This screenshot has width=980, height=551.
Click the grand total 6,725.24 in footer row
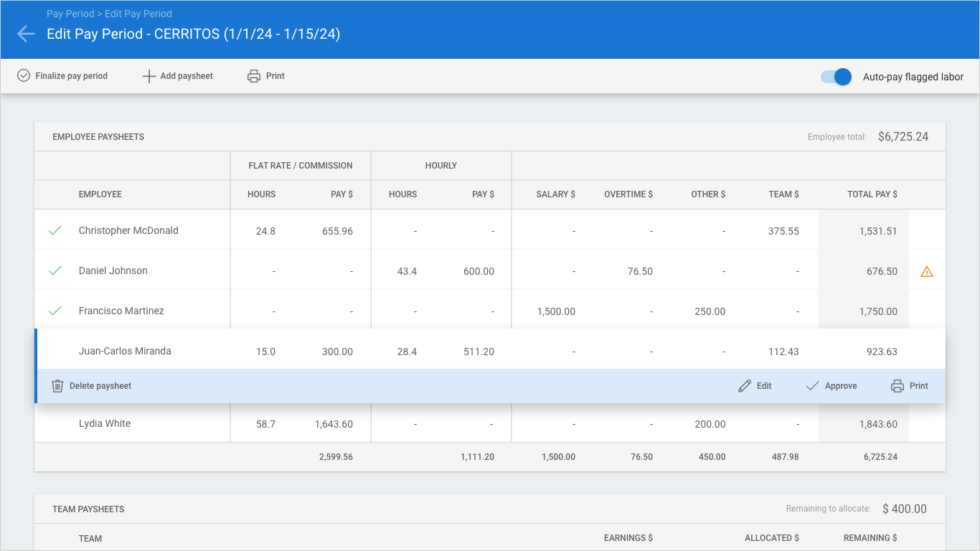[x=880, y=457]
